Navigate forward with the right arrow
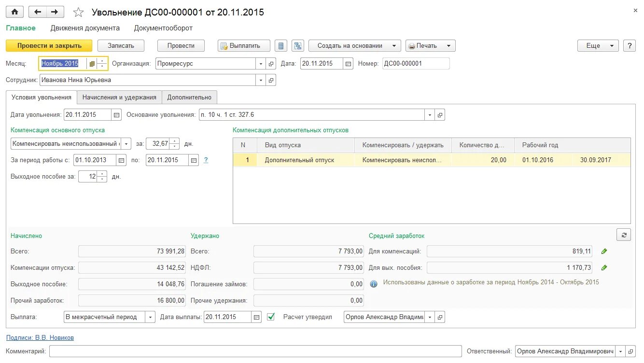Viewport: 644px width, 363px height. (55, 12)
